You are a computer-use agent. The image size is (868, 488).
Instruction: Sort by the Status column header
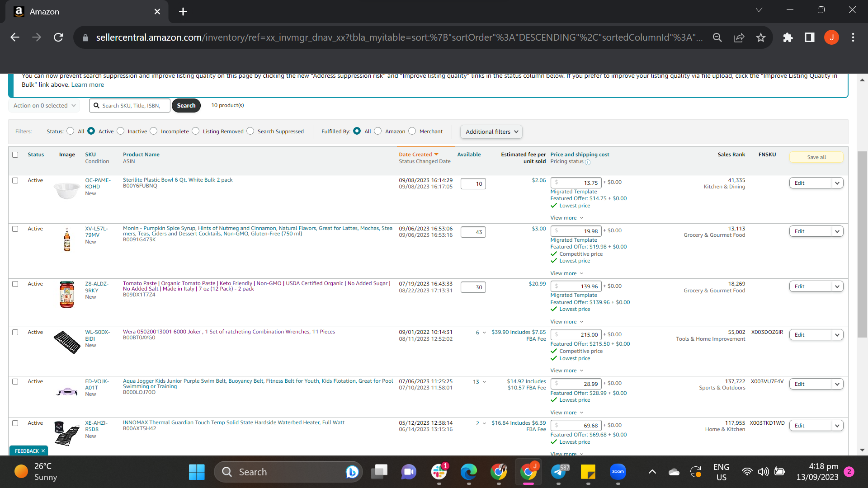(36, 155)
